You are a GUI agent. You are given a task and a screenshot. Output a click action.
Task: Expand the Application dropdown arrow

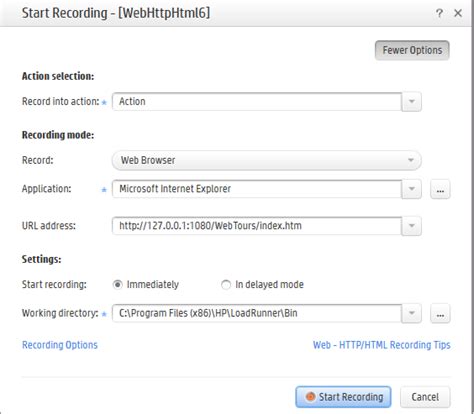tap(412, 189)
